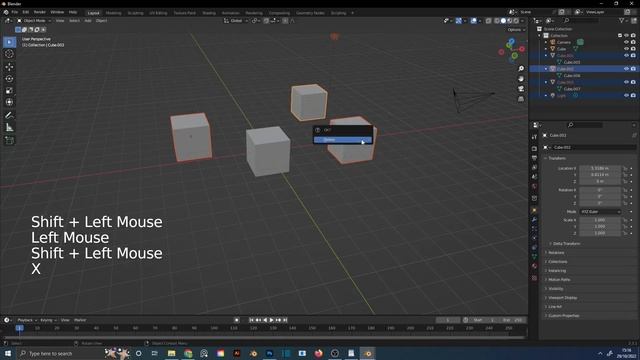The width and height of the screenshot is (640, 360).
Task: Click the Location X value field
Action: coord(600,168)
